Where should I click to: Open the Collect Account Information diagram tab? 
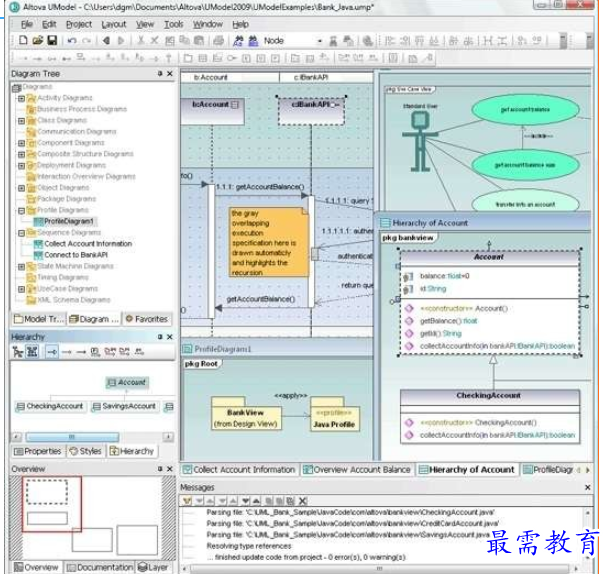pos(239,470)
